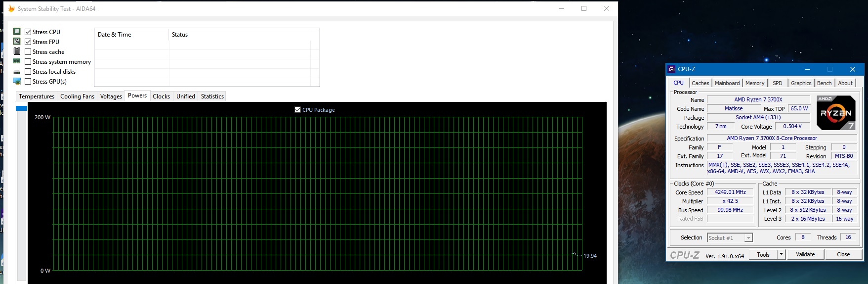The width and height of the screenshot is (868, 284).
Task: Open the Socket #1 selection dropdown
Action: (730, 238)
